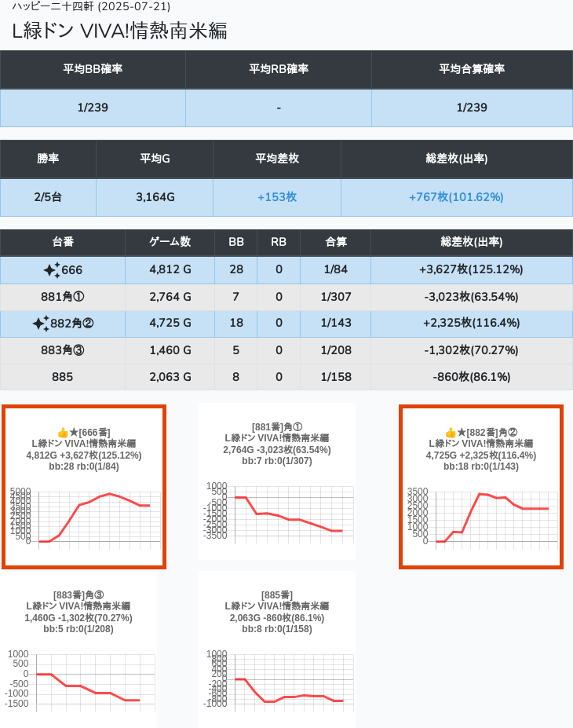Sort by the 合算 column header

coord(335,243)
